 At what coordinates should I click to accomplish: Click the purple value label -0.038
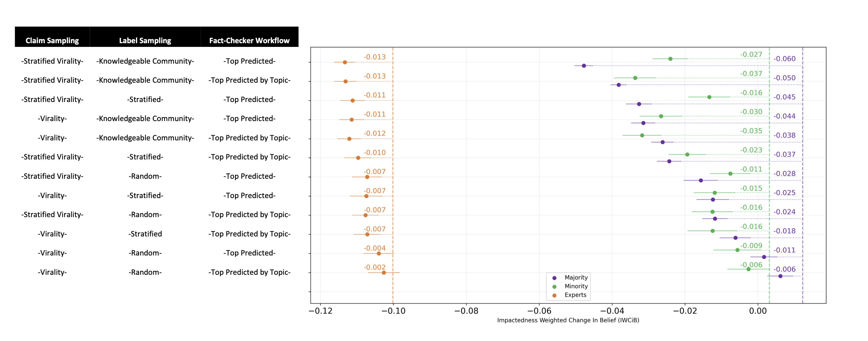point(785,135)
